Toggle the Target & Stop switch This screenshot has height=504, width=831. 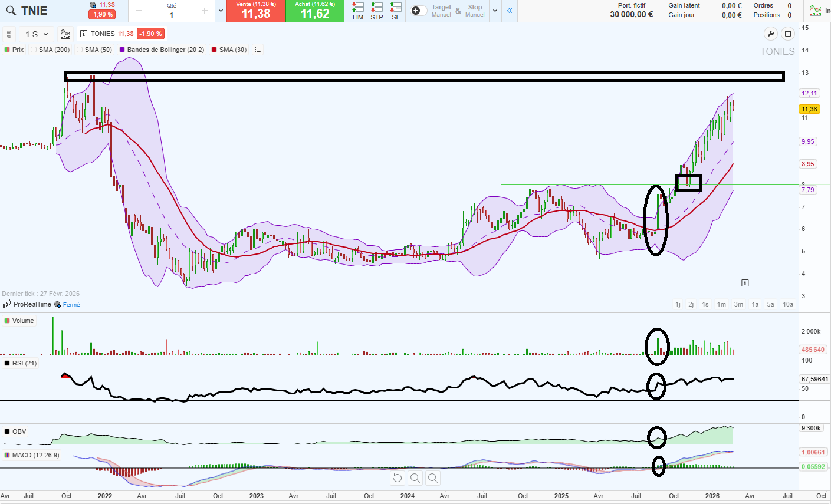pyautogui.click(x=419, y=11)
